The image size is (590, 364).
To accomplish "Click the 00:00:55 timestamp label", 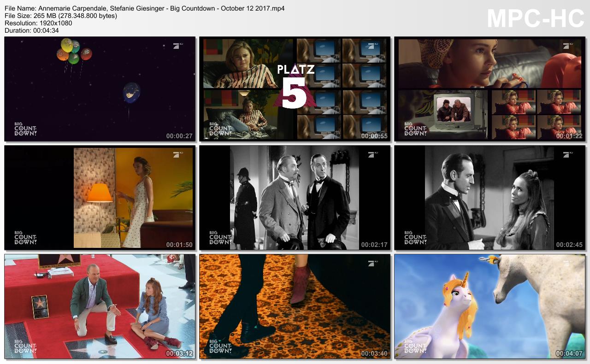I will (374, 136).
